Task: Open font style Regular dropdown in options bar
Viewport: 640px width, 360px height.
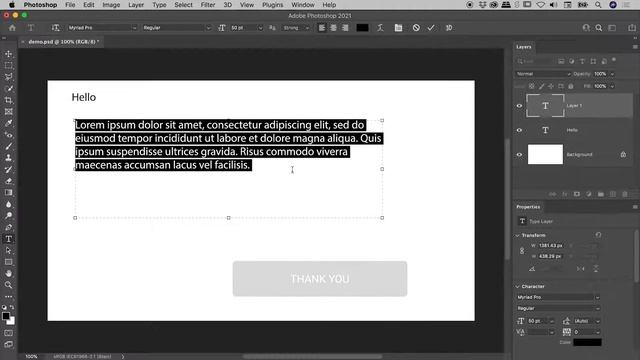Action: click(208, 28)
